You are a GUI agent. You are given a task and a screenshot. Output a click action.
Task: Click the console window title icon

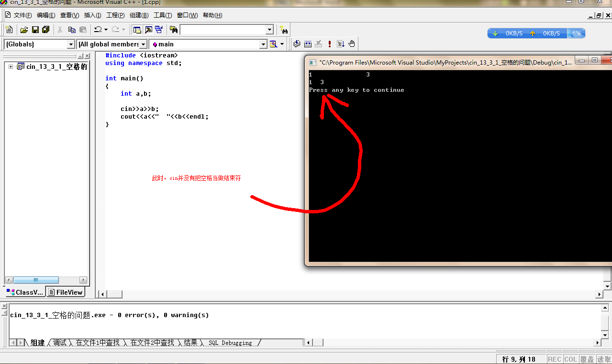click(x=312, y=62)
